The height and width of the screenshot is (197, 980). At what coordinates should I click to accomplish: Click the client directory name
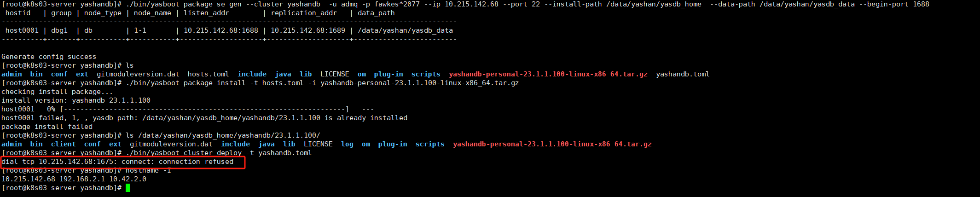pyautogui.click(x=64, y=144)
